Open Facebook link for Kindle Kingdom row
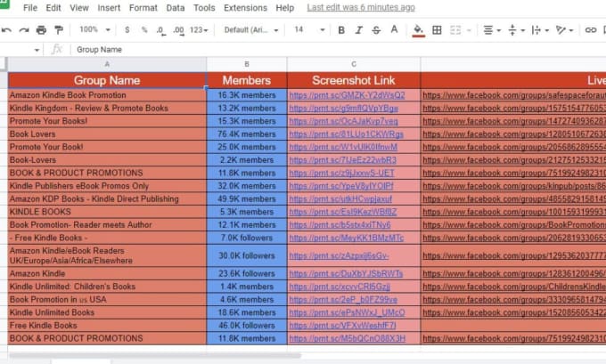Viewport: 606px width, 364px height. [514, 108]
